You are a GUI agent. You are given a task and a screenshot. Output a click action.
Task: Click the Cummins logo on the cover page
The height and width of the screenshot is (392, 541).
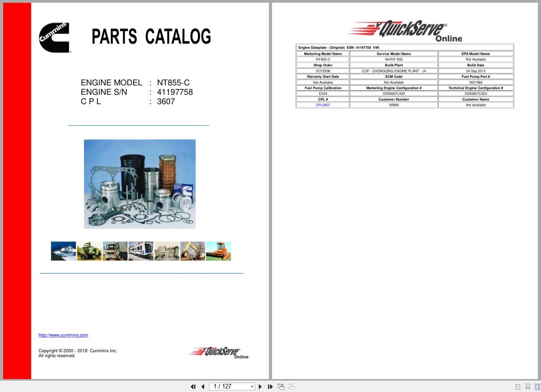pyautogui.click(x=55, y=38)
